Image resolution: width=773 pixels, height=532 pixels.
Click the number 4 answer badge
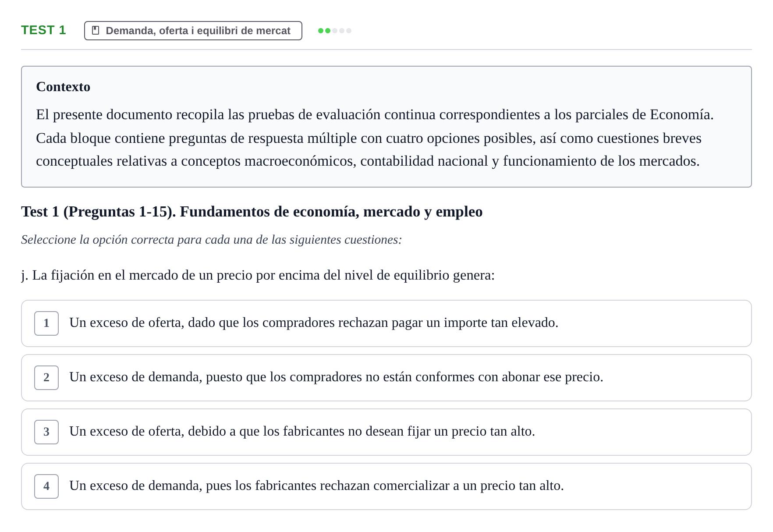click(46, 486)
